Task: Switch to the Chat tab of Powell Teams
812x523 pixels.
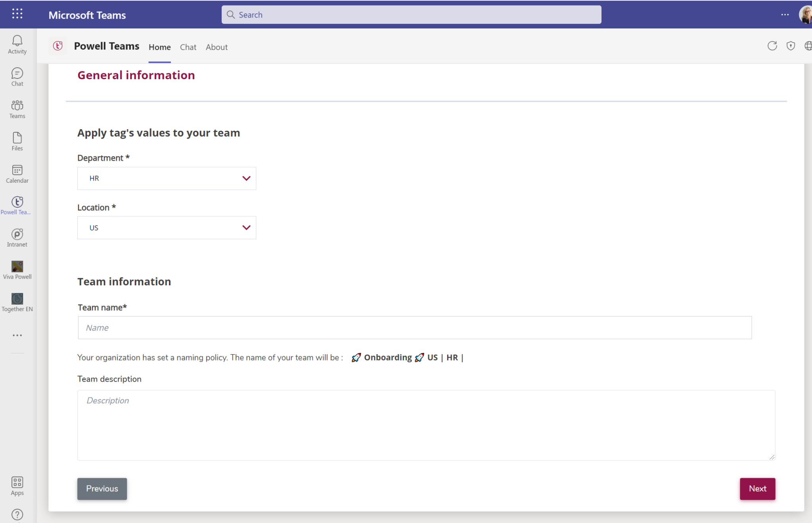Action: click(x=188, y=47)
